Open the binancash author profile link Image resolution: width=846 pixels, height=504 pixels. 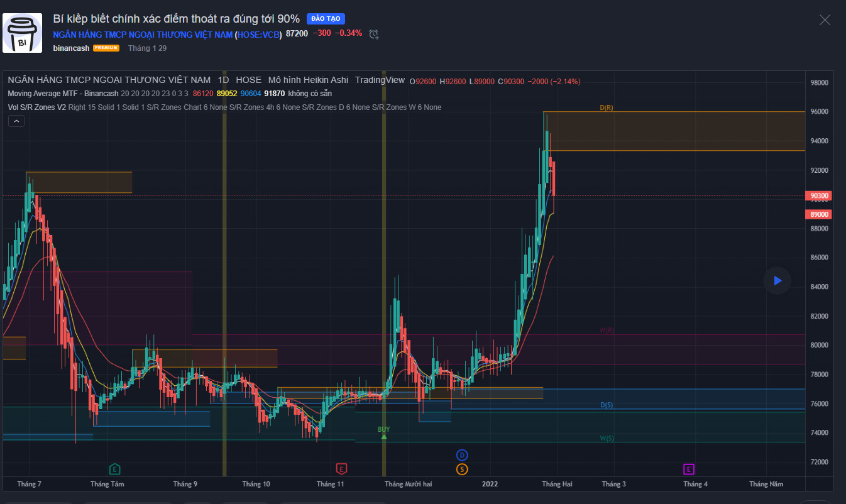coord(71,48)
